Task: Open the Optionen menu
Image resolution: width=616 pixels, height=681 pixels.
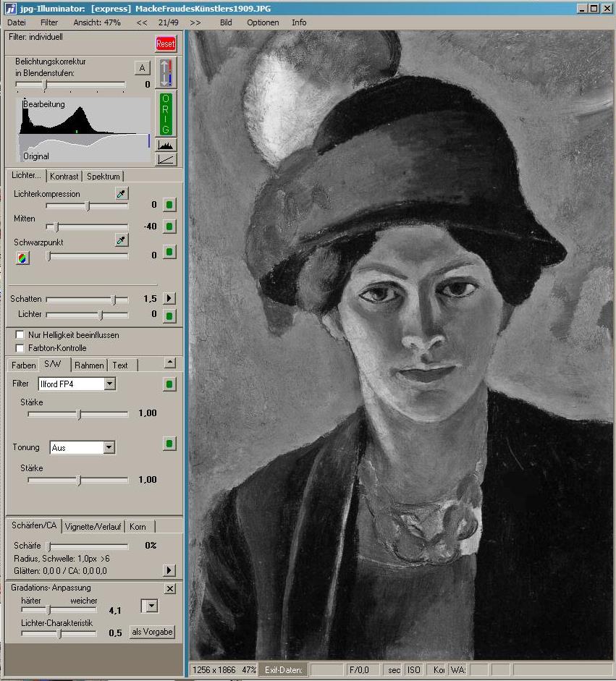Action: (262, 22)
